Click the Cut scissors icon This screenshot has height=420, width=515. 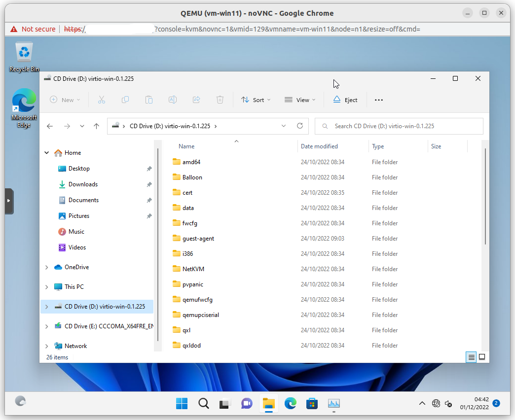[102, 100]
